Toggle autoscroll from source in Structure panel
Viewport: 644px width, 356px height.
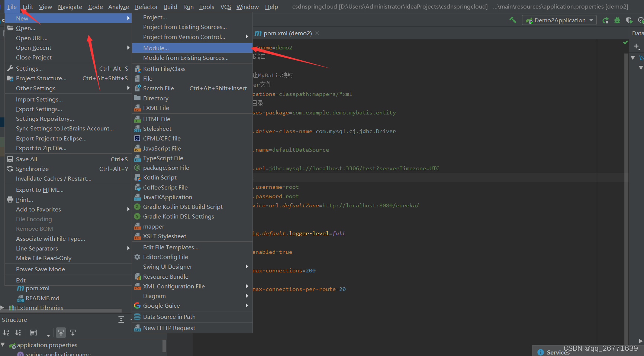coord(73,333)
